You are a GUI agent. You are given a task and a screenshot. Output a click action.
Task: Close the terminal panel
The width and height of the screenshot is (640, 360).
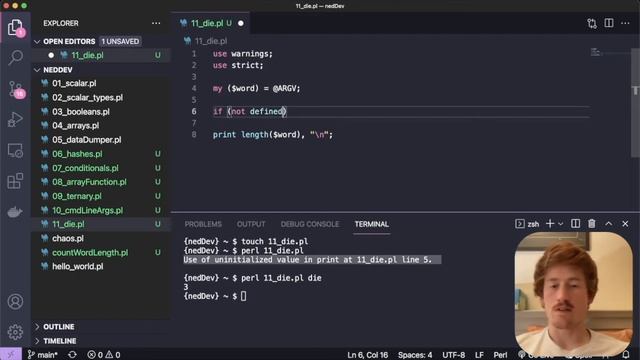[625, 224]
